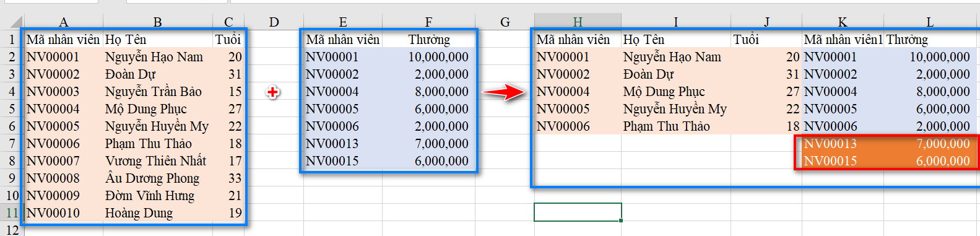The image size is (980, 236).
Task: Select column E header
Action: (x=343, y=22)
